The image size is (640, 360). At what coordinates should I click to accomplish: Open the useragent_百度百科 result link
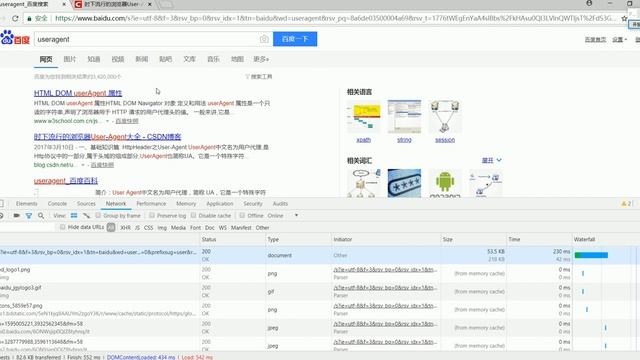coord(66,180)
